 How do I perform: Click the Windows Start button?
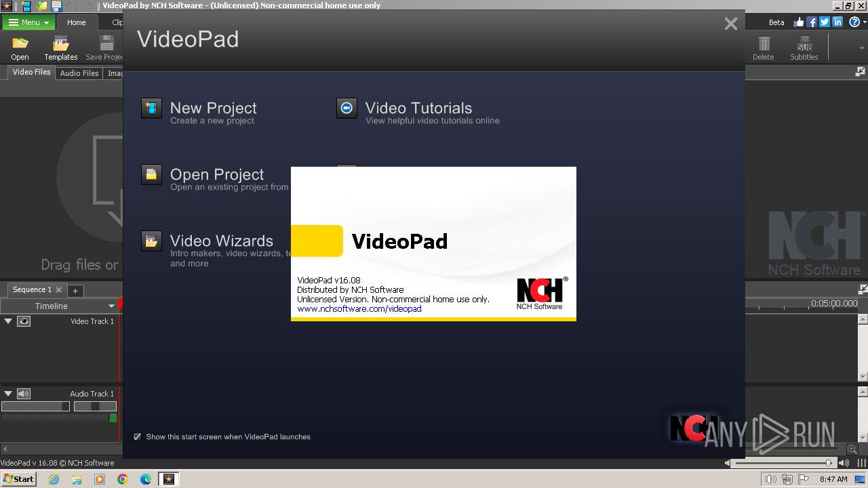18,479
